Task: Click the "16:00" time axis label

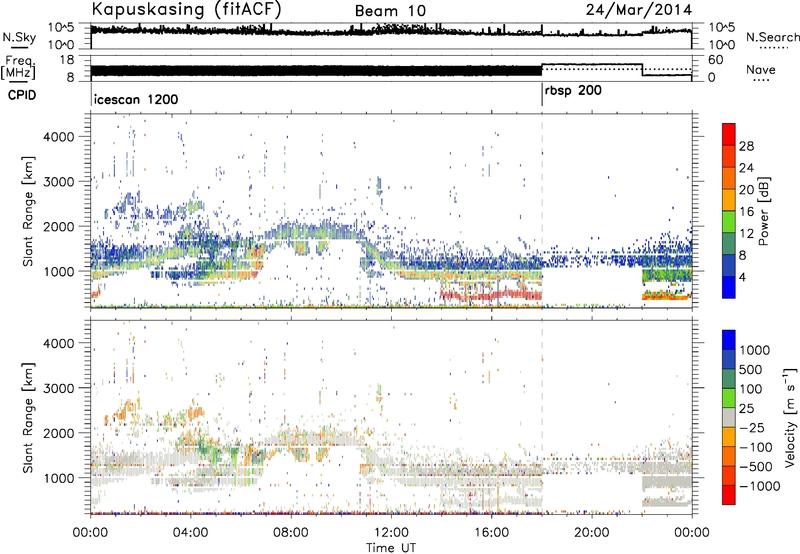Action: (x=491, y=533)
